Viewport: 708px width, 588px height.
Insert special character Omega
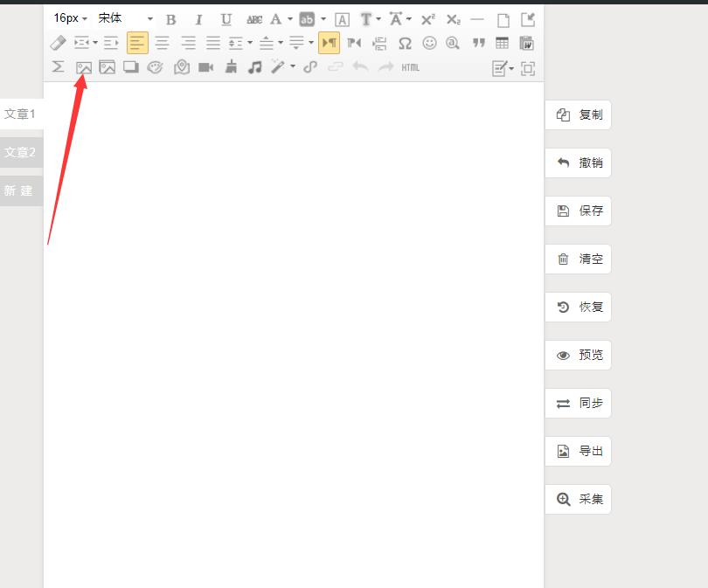pos(405,44)
